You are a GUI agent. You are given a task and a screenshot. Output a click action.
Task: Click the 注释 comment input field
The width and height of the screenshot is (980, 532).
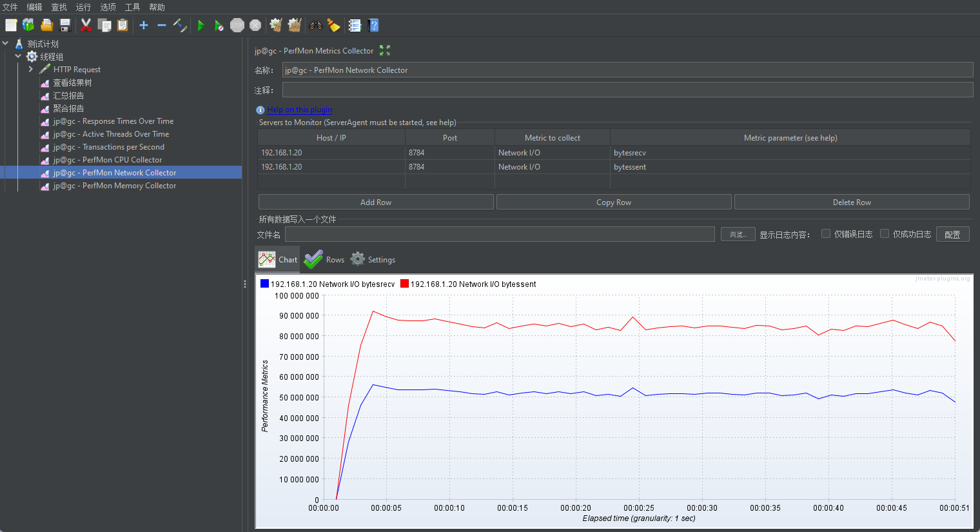point(627,90)
